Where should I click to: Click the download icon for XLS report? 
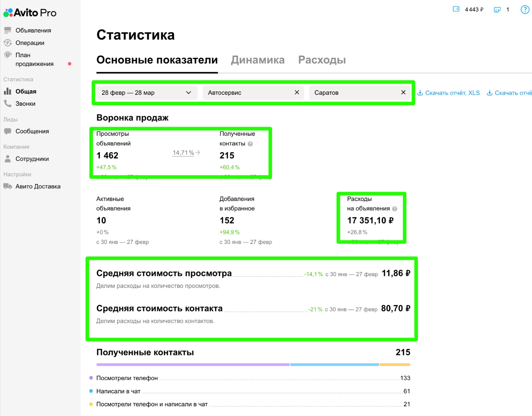(420, 93)
